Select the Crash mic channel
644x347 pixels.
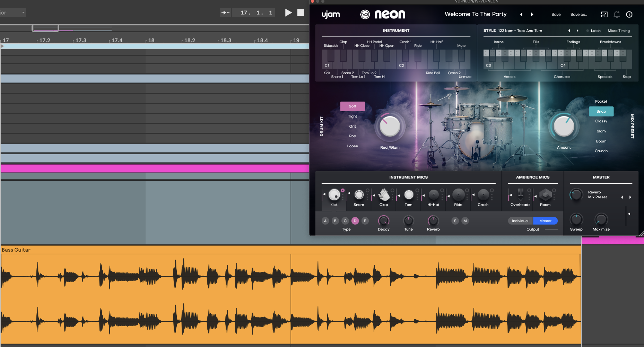pyautogui.click(x=483, y=195)
